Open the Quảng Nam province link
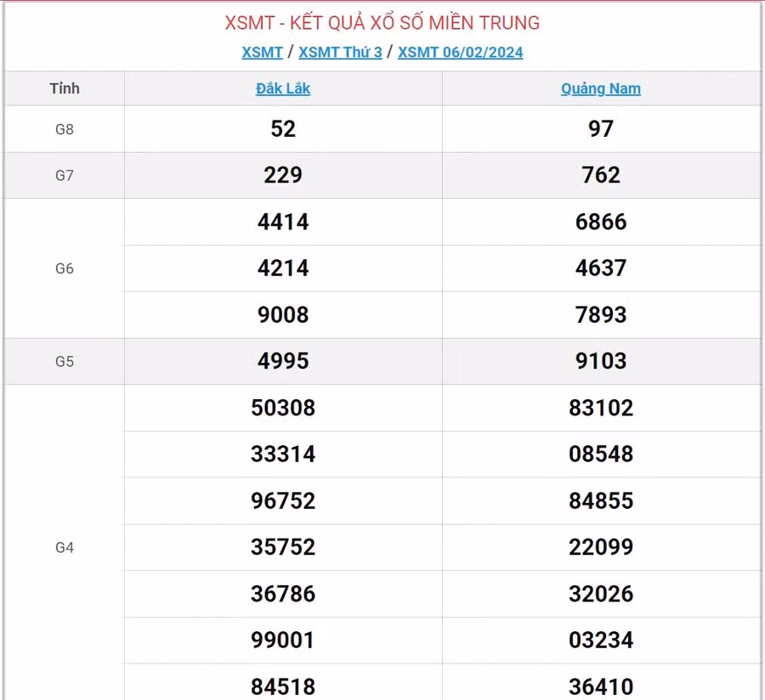 tap(601, 88)
